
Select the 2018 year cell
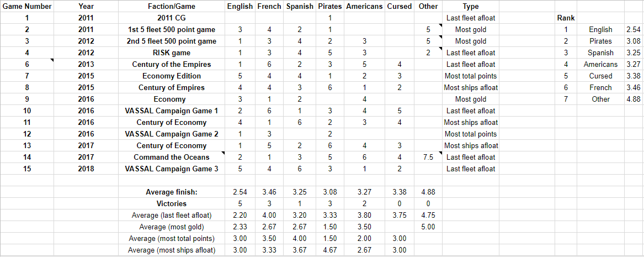click(86, 169)
